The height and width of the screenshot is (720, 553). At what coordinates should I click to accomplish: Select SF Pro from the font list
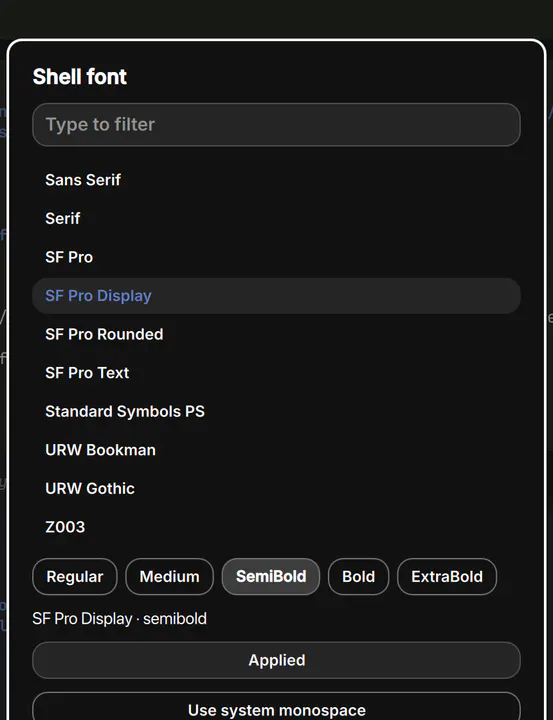(276, 257)
